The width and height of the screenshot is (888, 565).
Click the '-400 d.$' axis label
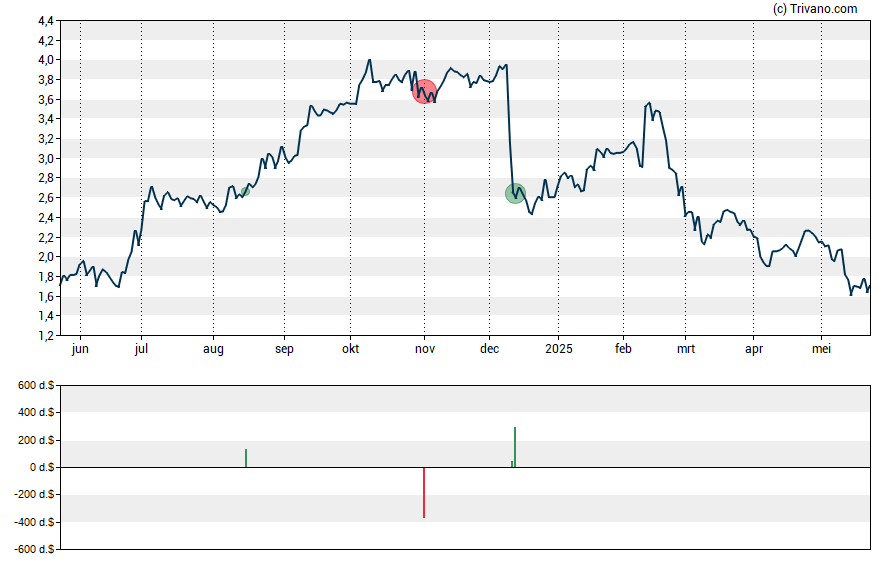(x=34, y=522)
